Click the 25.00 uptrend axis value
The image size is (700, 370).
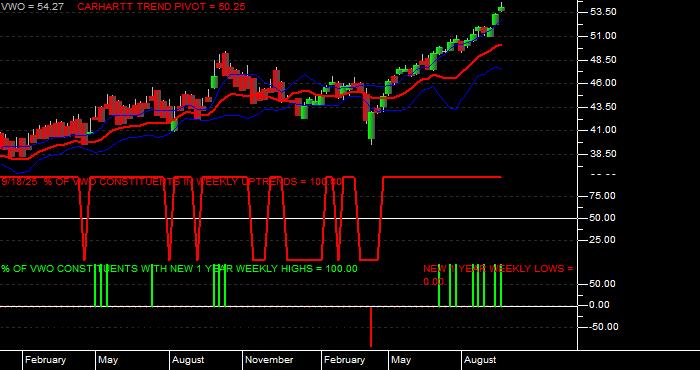tap(604, 240)
